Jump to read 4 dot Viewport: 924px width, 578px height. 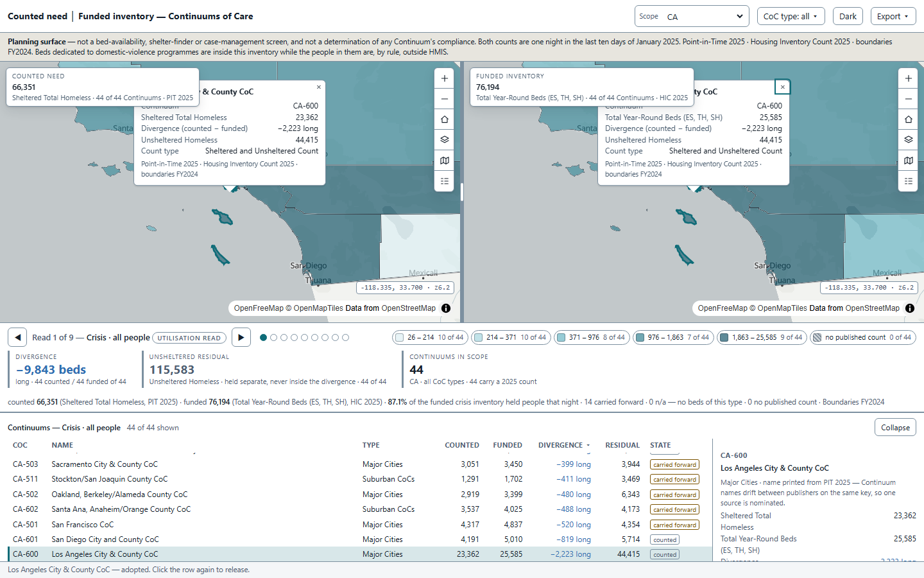click(295, 337)
